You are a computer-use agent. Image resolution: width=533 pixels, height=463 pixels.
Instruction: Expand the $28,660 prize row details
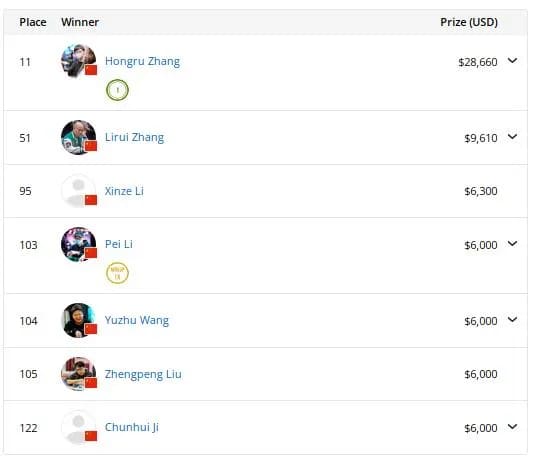512,61
